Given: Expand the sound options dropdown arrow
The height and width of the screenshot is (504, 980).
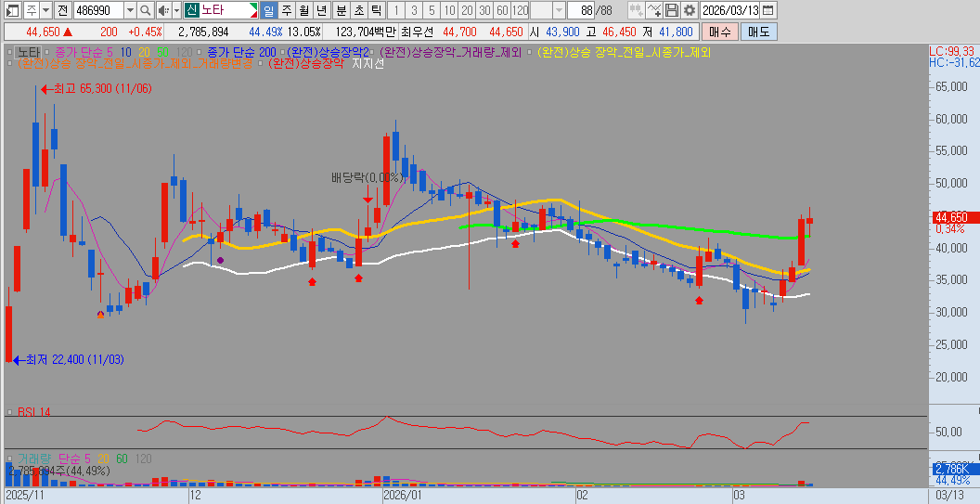Looking at the screenshot, I should coord(176,10).
